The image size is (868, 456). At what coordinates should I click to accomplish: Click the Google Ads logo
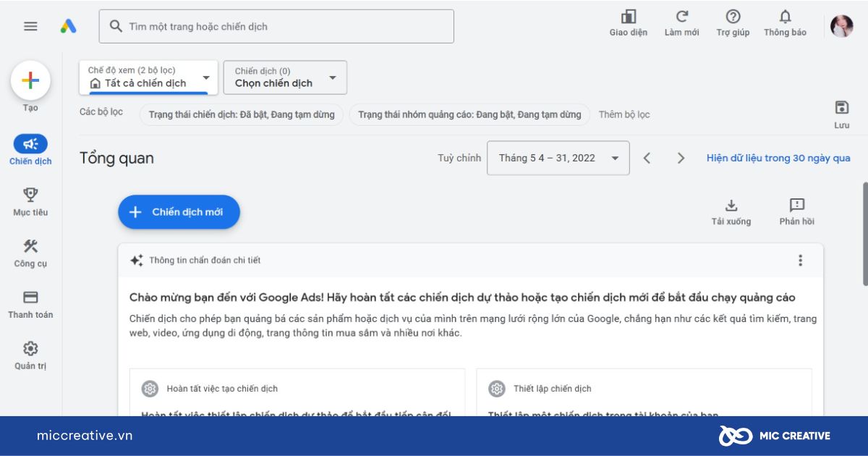(x=68, y=26)
